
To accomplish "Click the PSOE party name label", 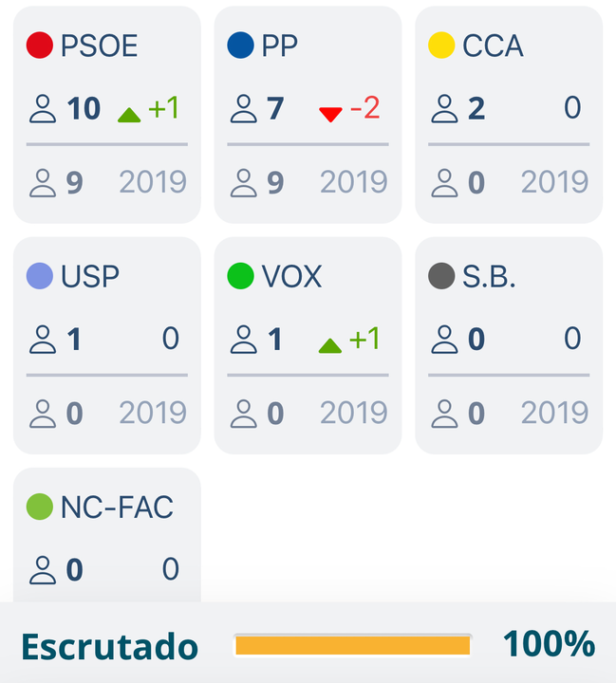I will [x=100, y=46].
